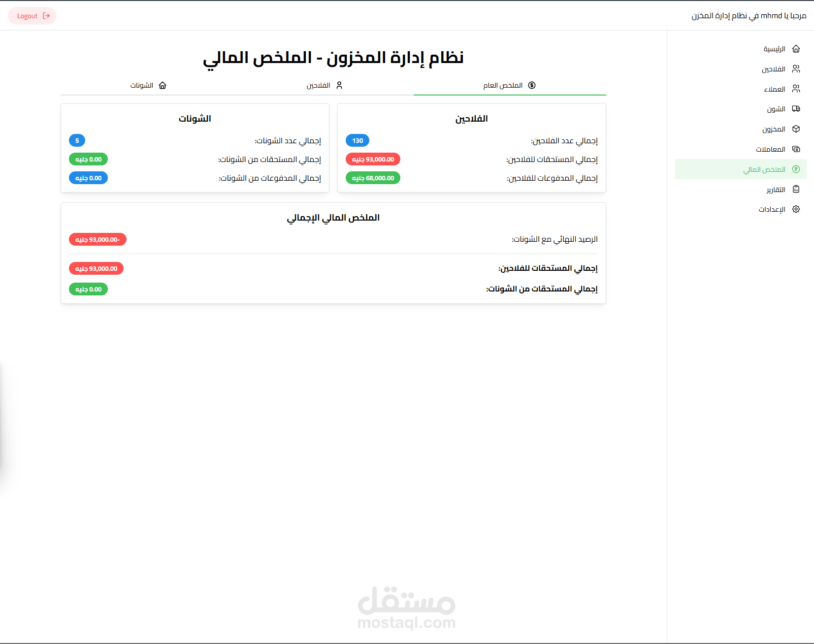Click the الشونات card heading
This screenshot has height=644, width=814.
195,119
